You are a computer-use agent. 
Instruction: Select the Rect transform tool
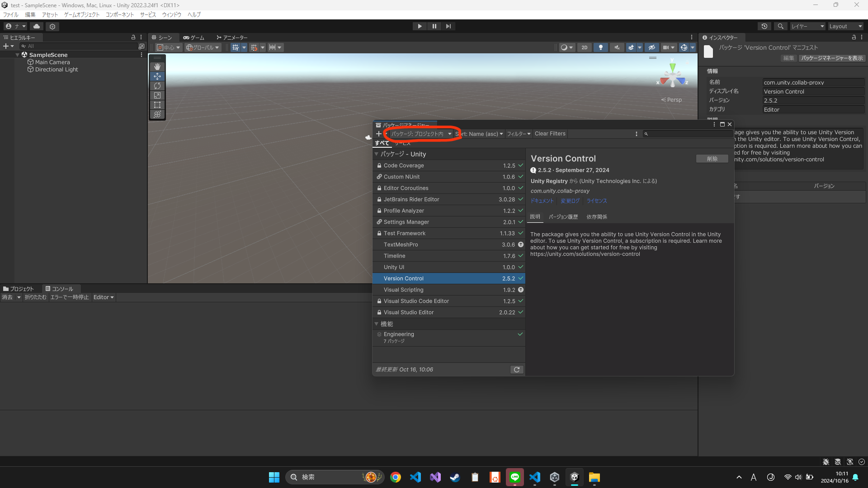pyautogui.click(x=157, y=105)
